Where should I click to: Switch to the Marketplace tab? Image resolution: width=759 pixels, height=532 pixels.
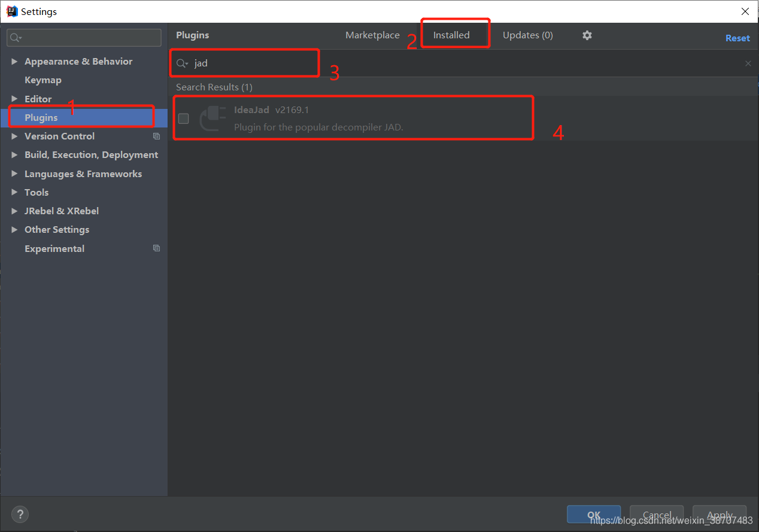[x=372, y=35]
